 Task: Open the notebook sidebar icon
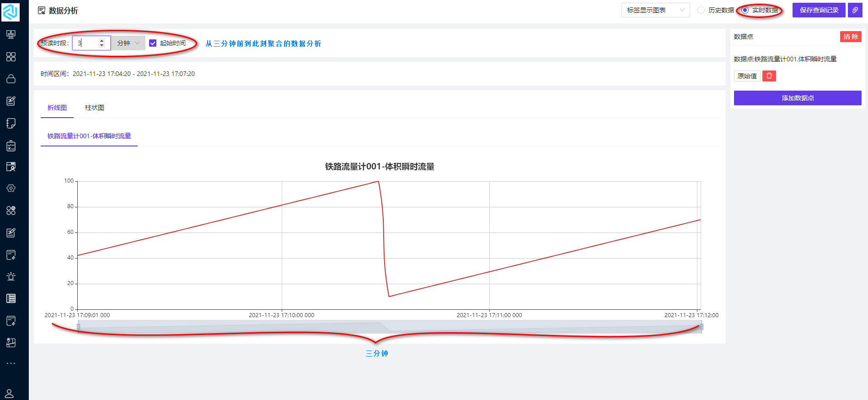[11, 123]
